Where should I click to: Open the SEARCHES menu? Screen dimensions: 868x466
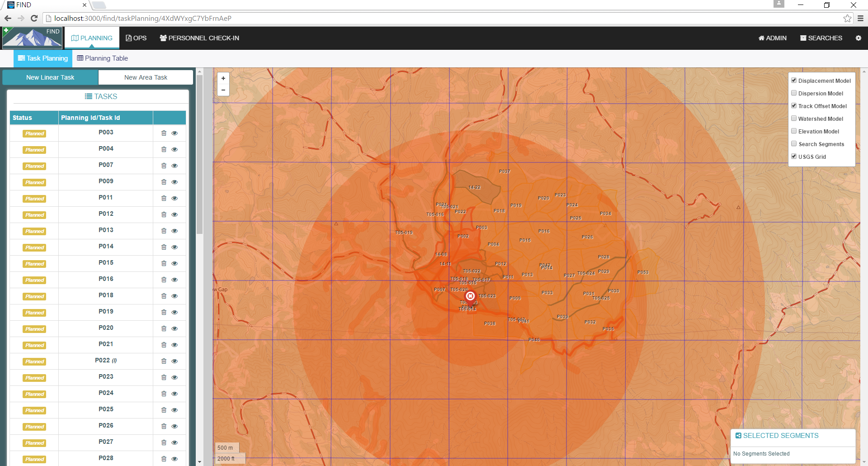pos(821,38)
